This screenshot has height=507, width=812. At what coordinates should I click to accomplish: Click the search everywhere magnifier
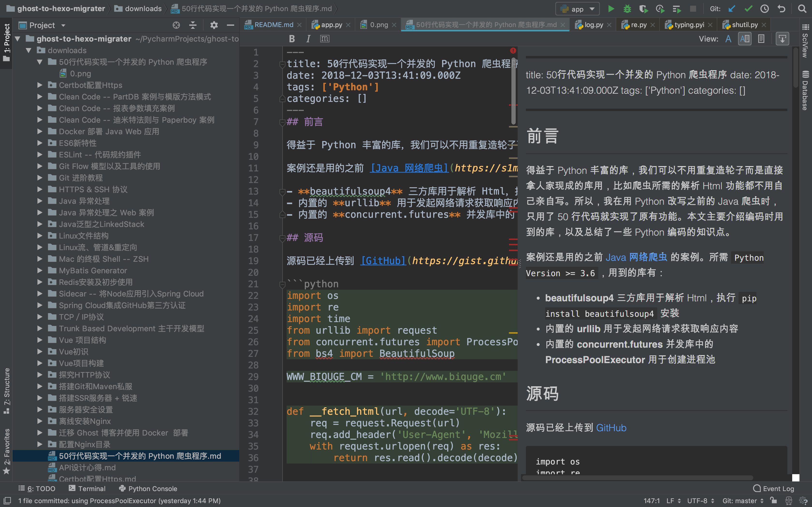click(x=802, y=9)
